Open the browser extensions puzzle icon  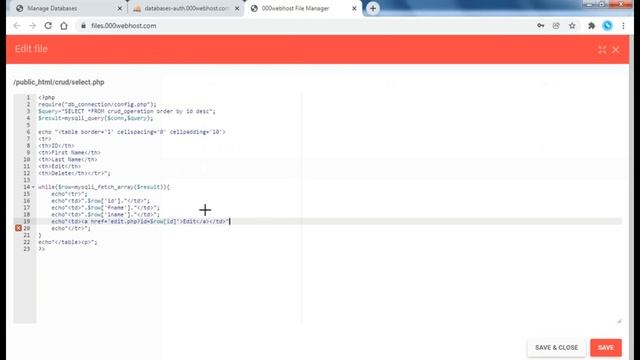[591, 26]
